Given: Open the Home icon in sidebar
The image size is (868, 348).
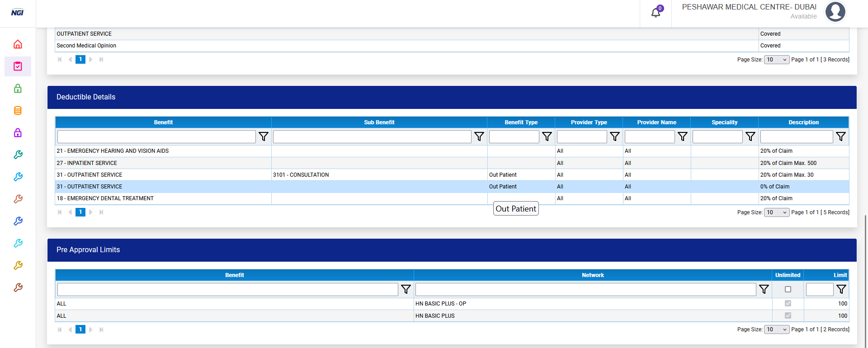Looking at the screenshot, I should 18,44.
